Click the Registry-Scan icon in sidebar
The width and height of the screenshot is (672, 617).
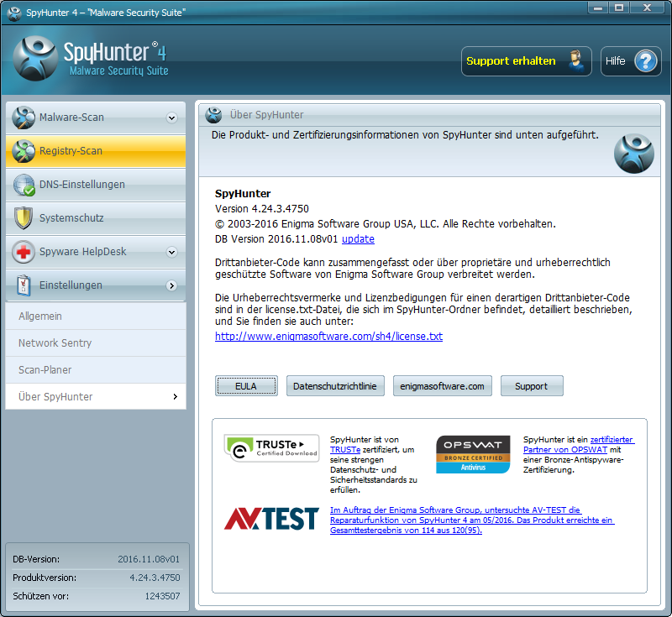pyautogui.click(x=24, y=151)
